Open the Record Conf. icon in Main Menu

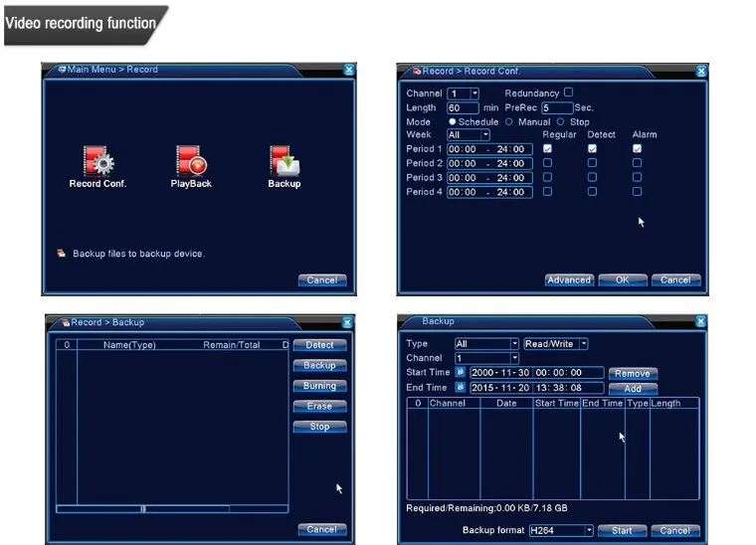[97, 166]
